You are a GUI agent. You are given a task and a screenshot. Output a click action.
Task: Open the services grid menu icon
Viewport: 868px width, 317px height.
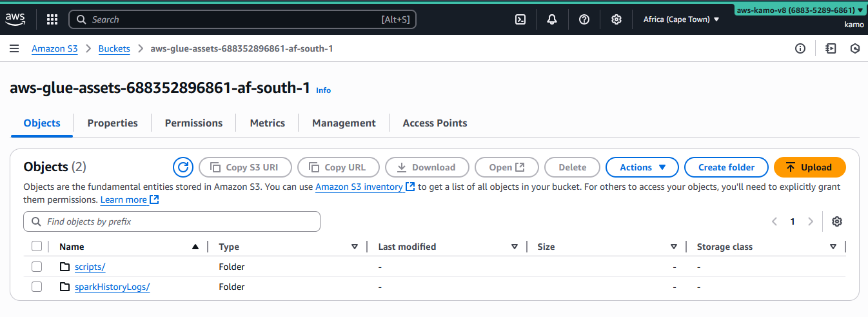tap(52, 19)
